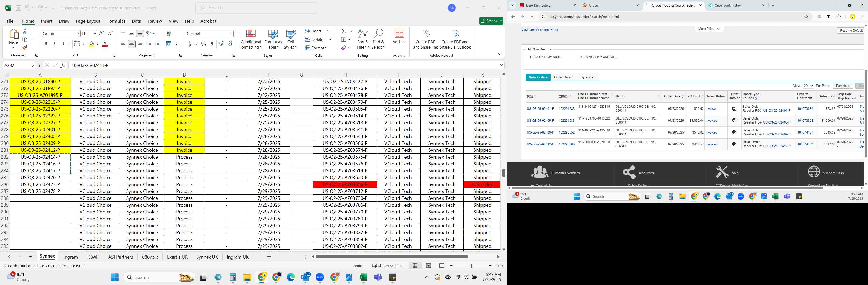Open Fill Color yellow swatch button
This screenshot has height=285, width=868.
(91, 44)
